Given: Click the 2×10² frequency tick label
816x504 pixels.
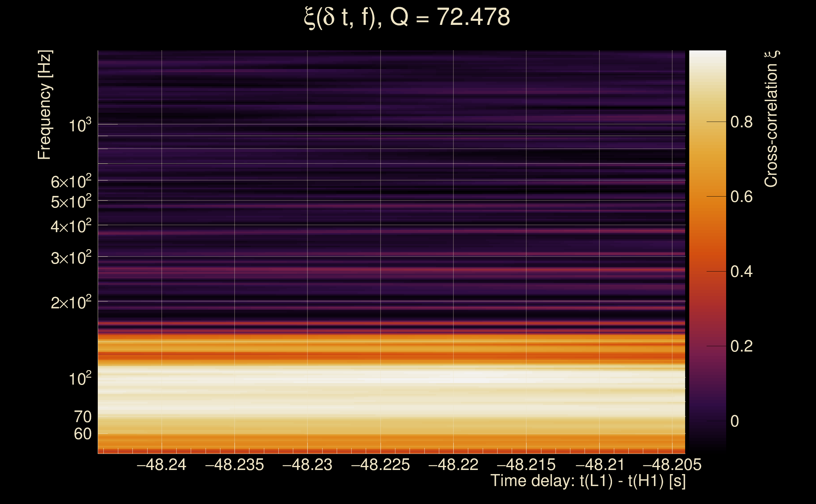Looking at the screenshot, I should pyautogui.click(x=71, y=303).
